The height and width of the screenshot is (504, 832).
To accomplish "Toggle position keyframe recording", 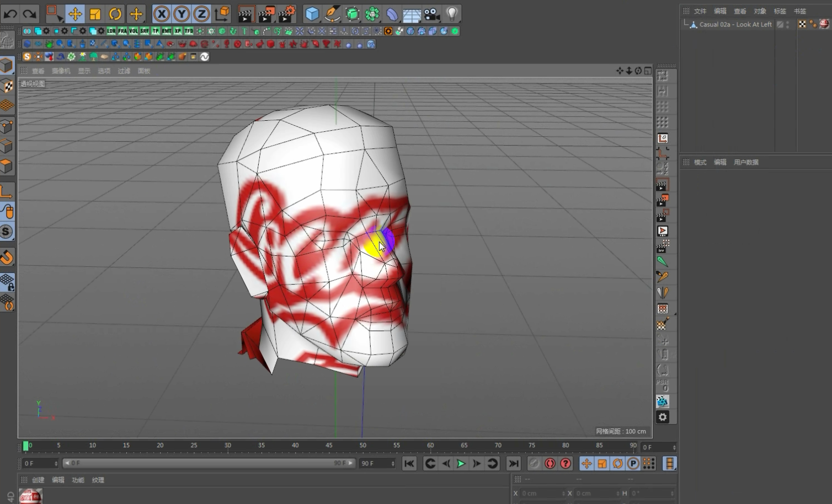I will [x=586, y=464].
